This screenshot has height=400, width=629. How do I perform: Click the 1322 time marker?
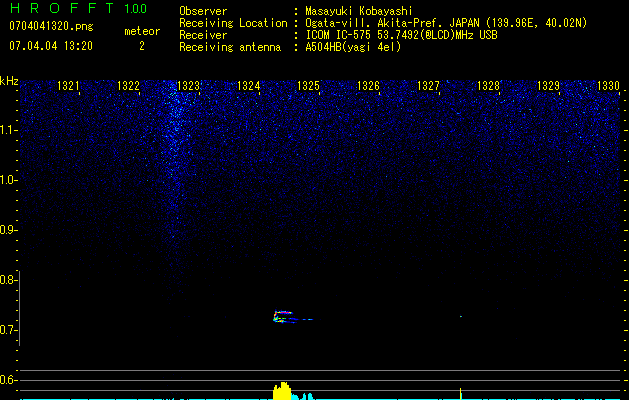128,86
